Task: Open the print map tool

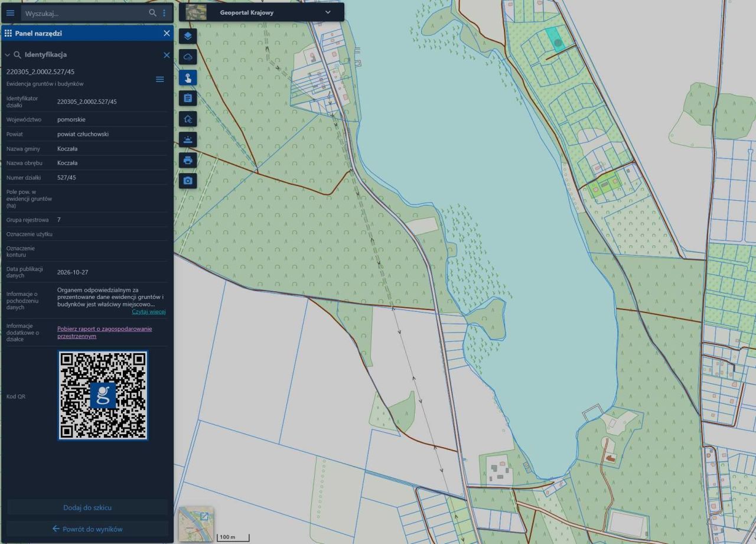Action: click(x=188, y=160)
